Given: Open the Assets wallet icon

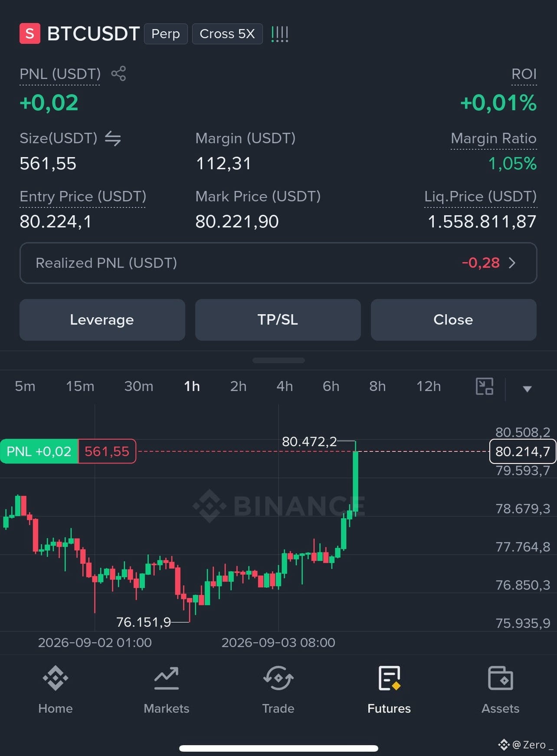Looking at the screenshot, I should [x=501, y=678].
